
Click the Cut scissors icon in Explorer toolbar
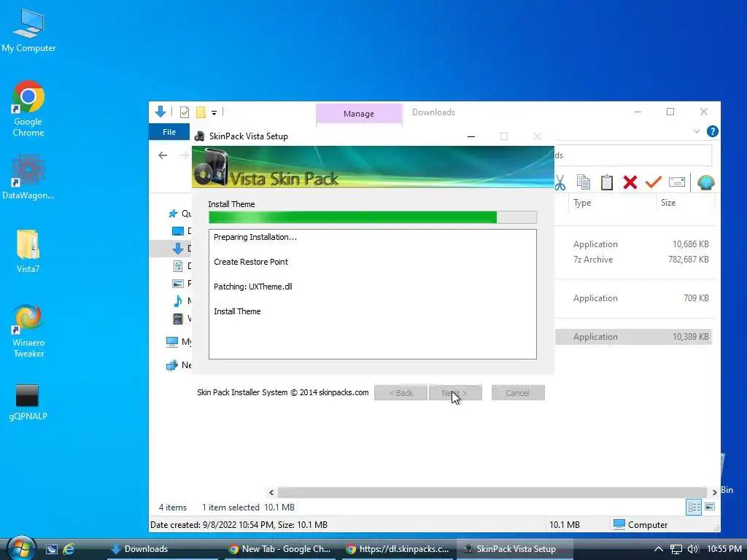click(560, 182)
